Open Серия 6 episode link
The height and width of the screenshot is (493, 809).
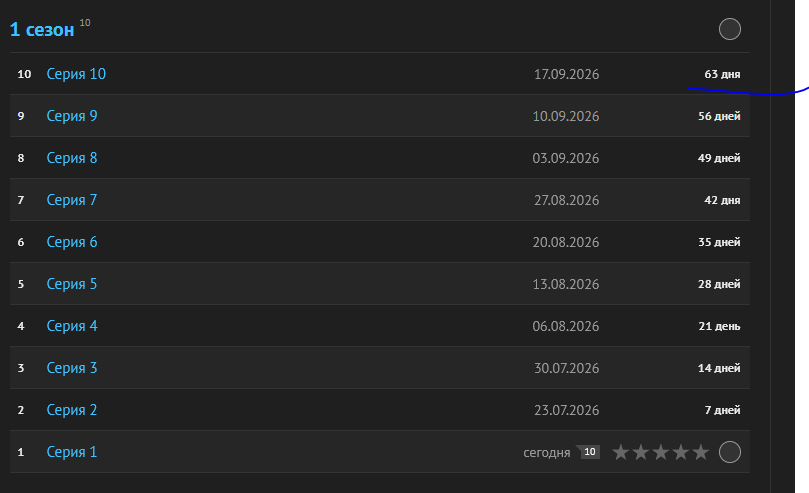72,242
